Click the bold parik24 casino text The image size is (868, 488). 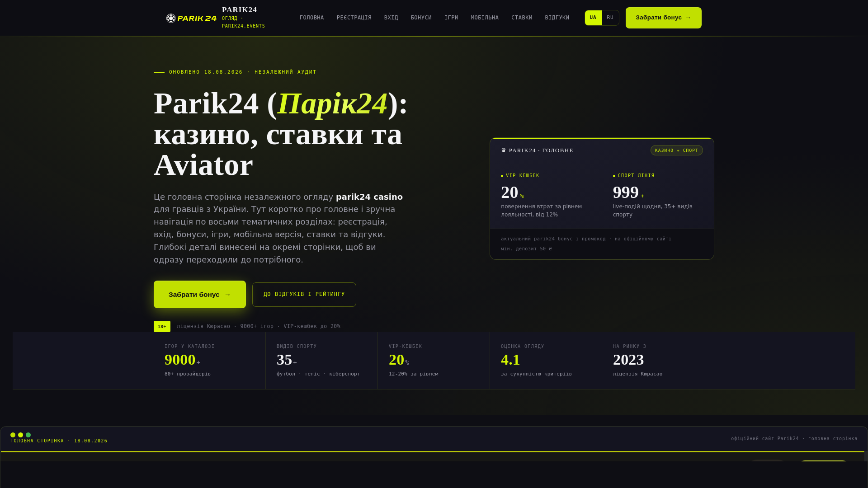pos(369,197)
